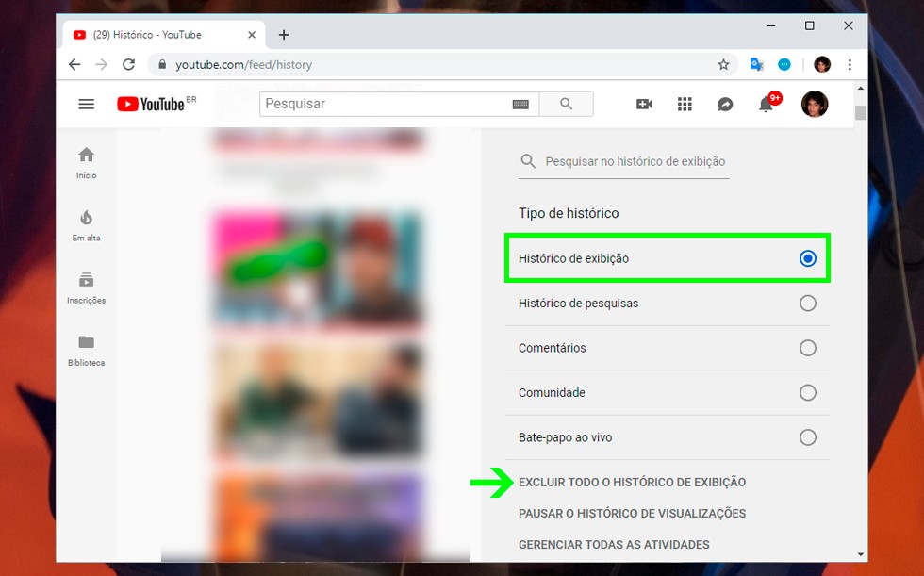
Task: Close the Histórico - YouTube tab
Action: pos(252,35)
